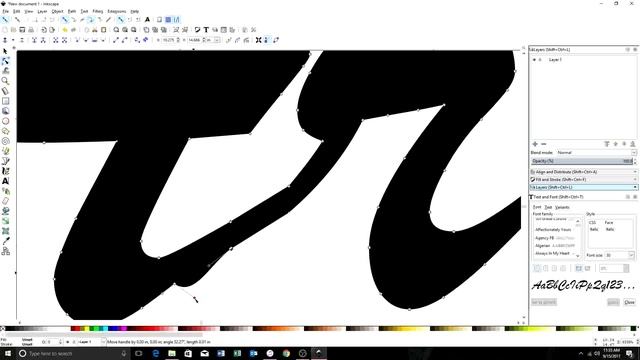Select the 3D box tool

[x=5, y=111]
